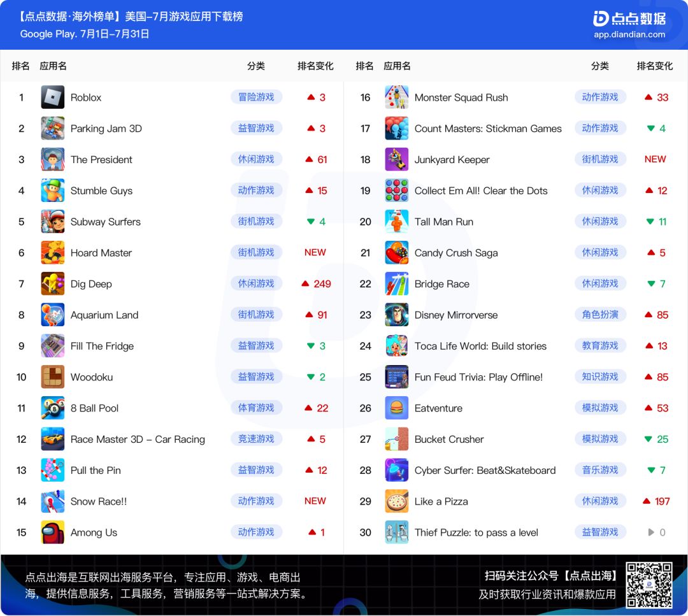Select The President game icon
This screenshot has width=688, height=616.
(53, 159)
